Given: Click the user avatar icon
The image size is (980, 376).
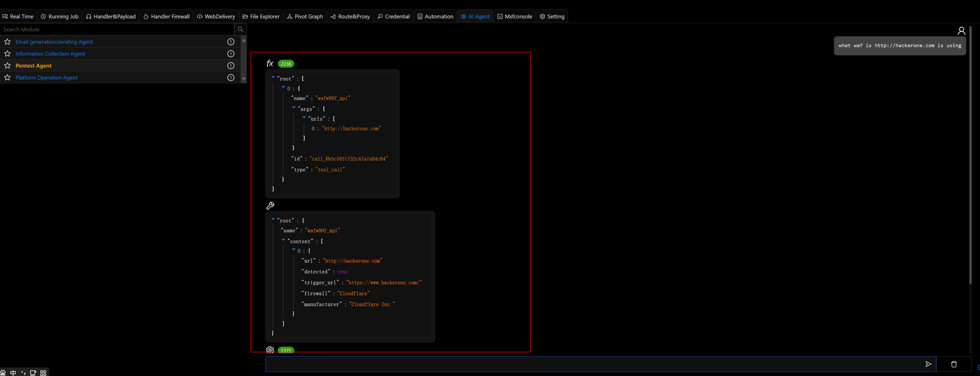Looking at the screenshot, I should tap(961, 31).
